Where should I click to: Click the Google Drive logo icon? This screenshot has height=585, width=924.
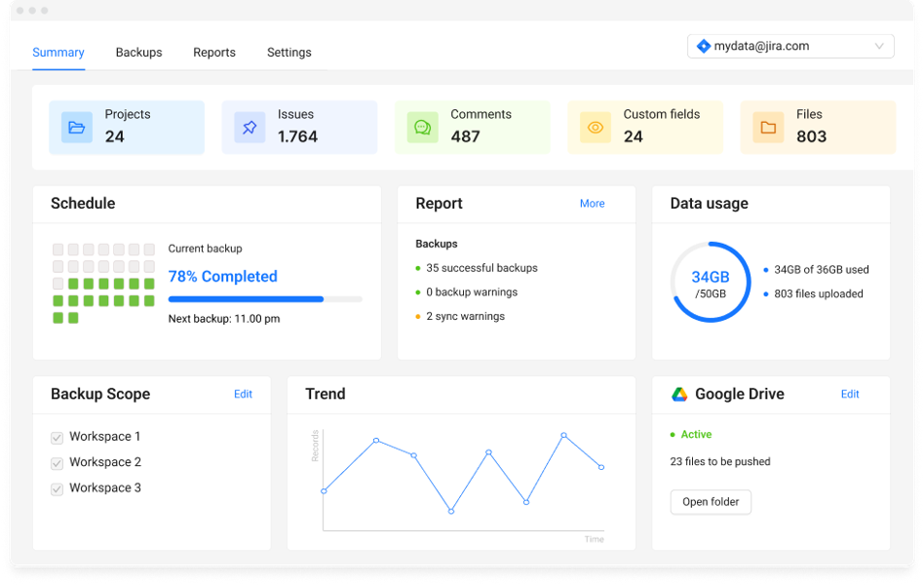(679, 394)
